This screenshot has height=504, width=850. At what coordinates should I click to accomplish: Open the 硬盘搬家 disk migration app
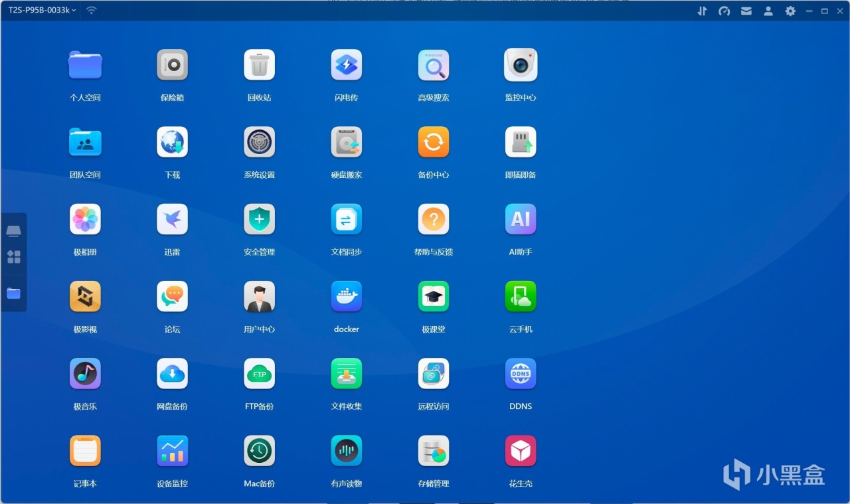(347, 142)
